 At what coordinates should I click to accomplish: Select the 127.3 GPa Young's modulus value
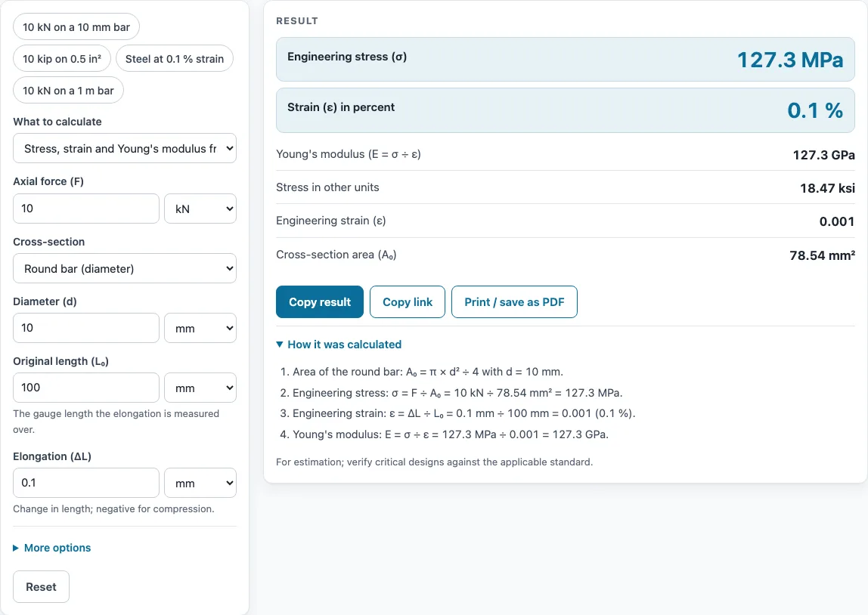823,155
